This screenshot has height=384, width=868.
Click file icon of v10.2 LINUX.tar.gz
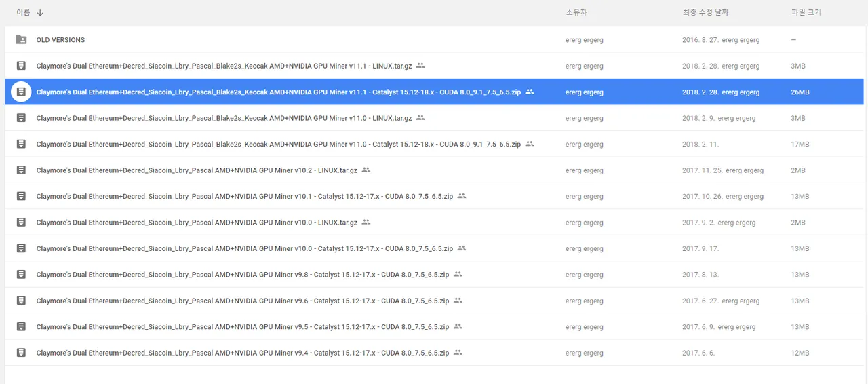pos(21,170)
